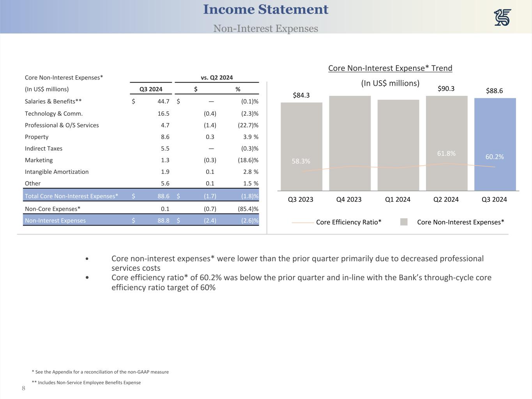Click the "vs. Q2 2024" table column header
Image resolution: width=532 pixels, height=399 pixels.
(217, 78)
